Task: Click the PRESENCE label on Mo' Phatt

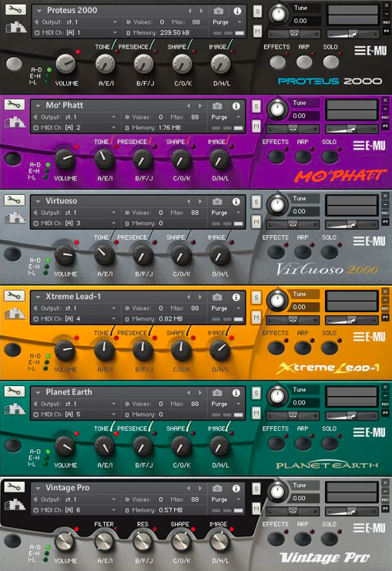Action: (132, 142)
